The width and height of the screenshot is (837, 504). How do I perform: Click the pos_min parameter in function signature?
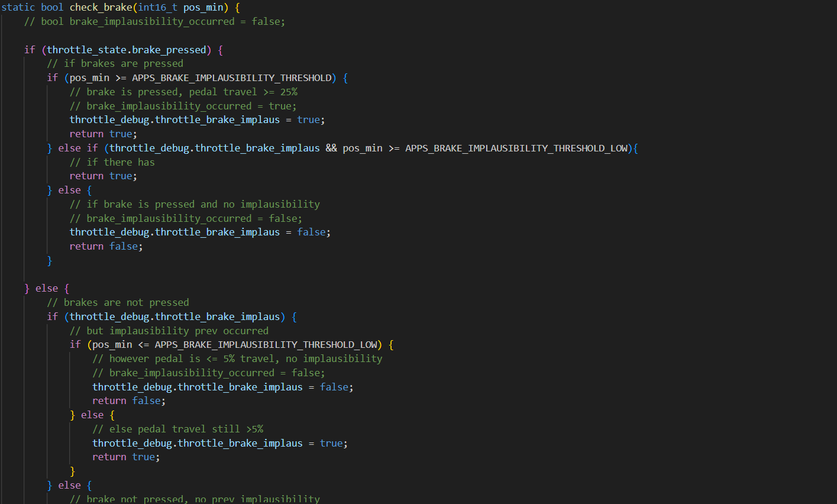pos(203,8)
